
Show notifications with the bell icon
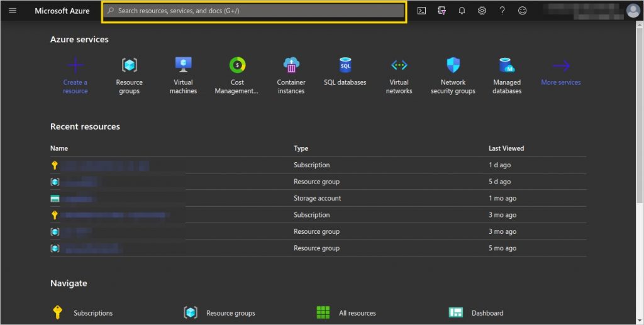pos(462,11)
